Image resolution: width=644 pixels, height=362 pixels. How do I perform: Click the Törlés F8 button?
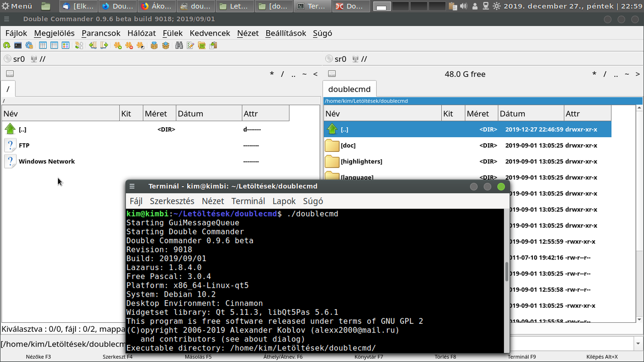(445, 356)
